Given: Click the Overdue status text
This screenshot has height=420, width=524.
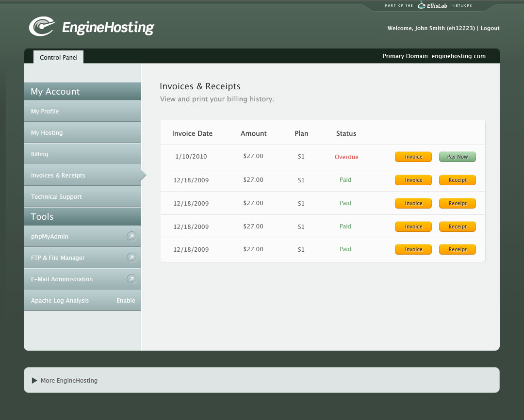Looking at the screenshot, I should (346, 157).
